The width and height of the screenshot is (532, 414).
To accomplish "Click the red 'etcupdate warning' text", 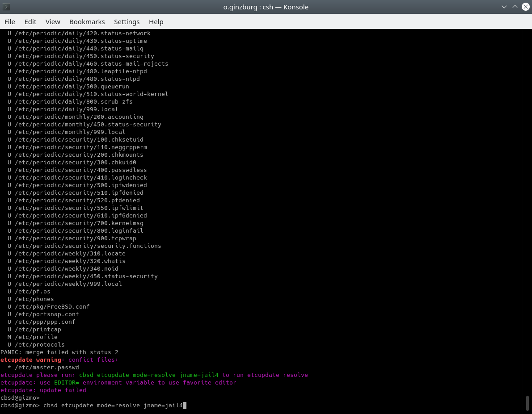I will pyautogui.click(x=30, y=360).
